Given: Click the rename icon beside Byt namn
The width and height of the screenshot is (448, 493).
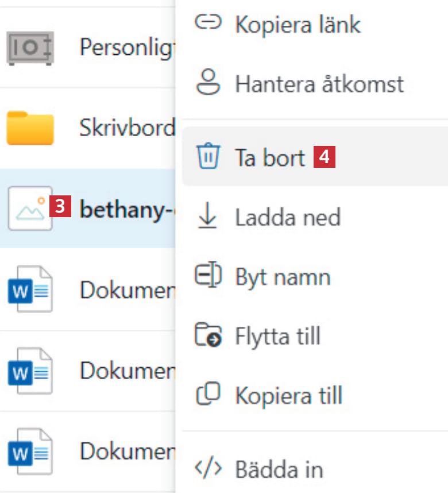Looking at the screenshot, I should click(x=208, y=276).
